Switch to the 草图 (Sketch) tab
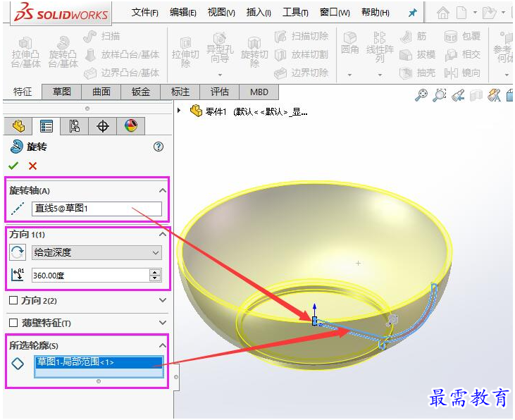This screenshot has height=420, width=515. [62, 92]
